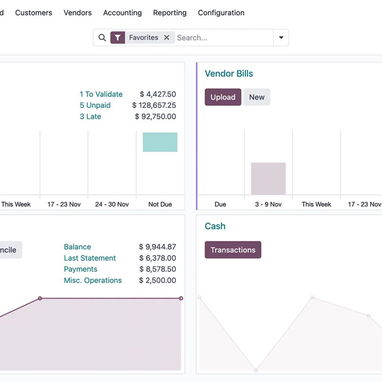This screenshot has height=382, width=382.
Task: Remove the Favorites filter tag
Action: [x=167, y=38]
